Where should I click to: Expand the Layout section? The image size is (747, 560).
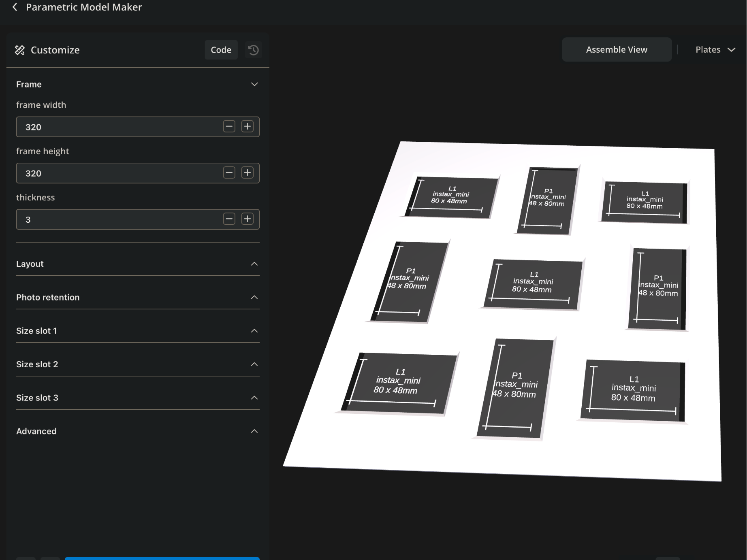[x=138, y=264]
